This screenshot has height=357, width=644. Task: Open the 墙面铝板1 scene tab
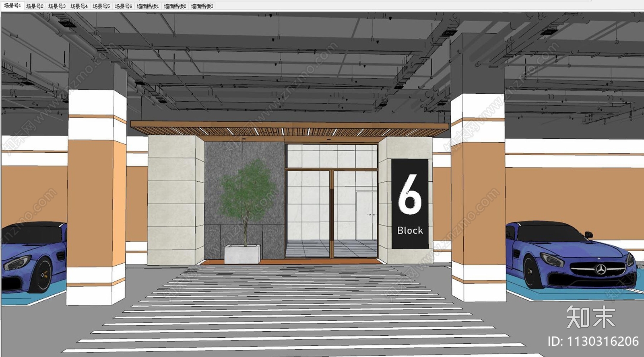pos(148,6)
